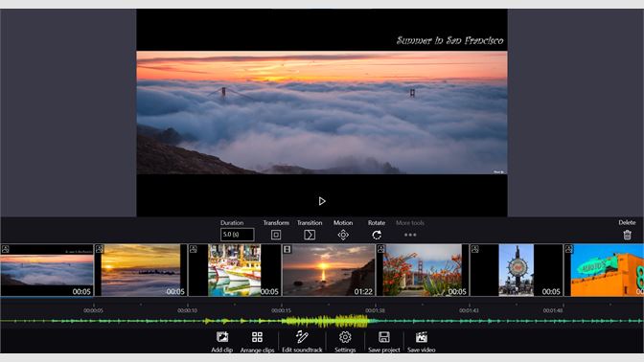Select the Motion tool icon
The image size is (644, 362).
pyautogui.click(x=343, y=235)
